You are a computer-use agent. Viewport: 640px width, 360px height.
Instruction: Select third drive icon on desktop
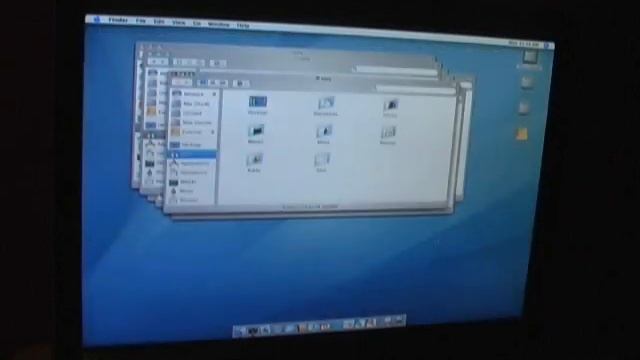coord(524,109)
